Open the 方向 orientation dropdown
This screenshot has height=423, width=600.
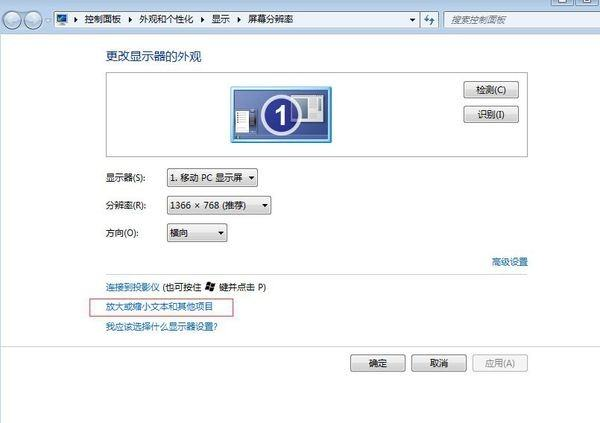197,233
